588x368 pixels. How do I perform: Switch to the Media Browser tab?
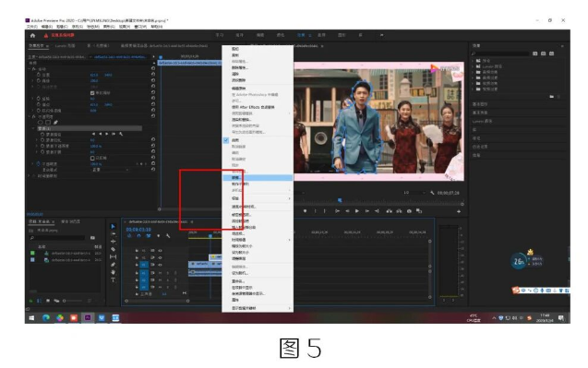[x=70, y=222]
